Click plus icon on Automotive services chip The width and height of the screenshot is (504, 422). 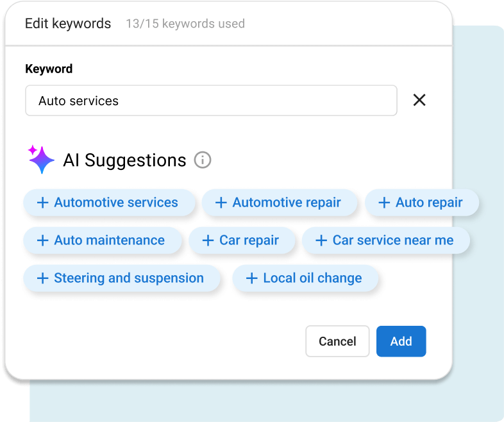tap(42, 203)
